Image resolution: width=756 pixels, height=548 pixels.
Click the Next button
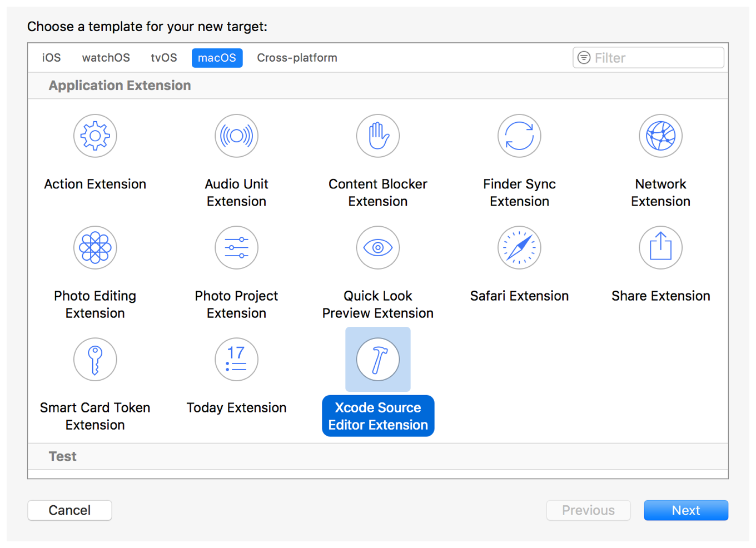pyautogui.click(x=686, y=510)
